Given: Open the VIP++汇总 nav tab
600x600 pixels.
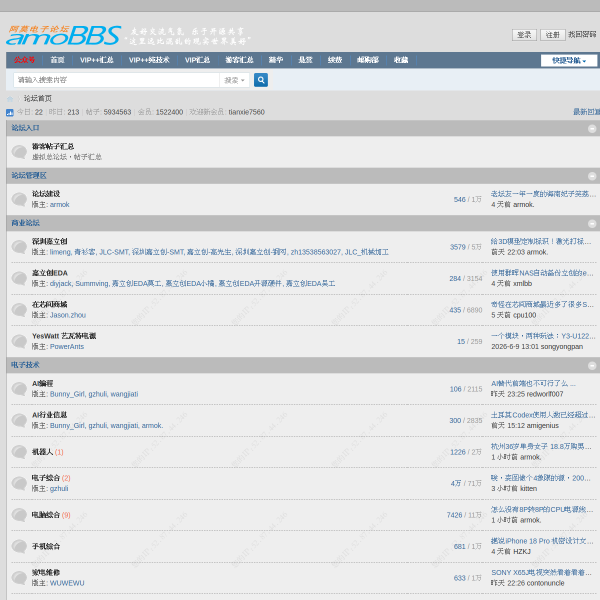Looking at the screenshot, I should coord(96,60).
